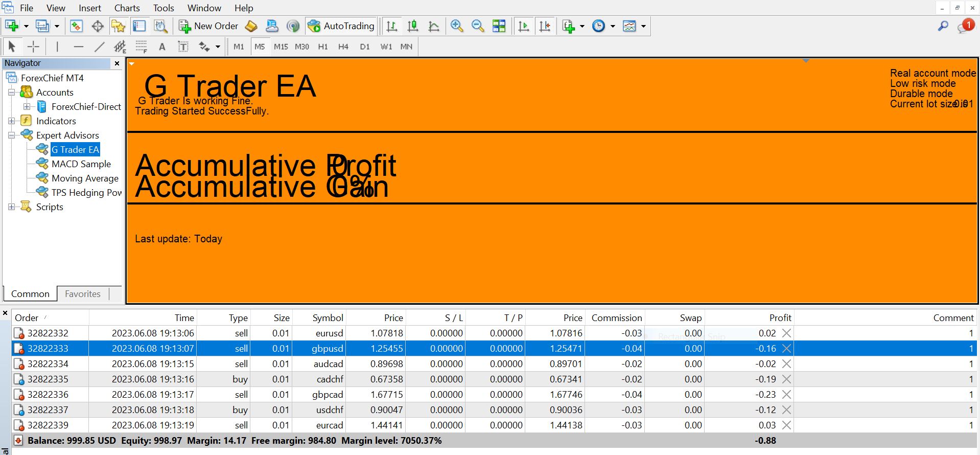Close the gbpcad order with X
The image size is (980, 455).
(786, 395)
